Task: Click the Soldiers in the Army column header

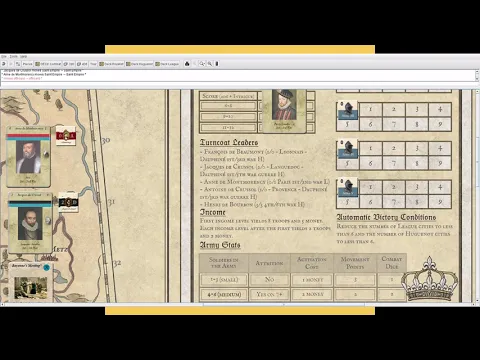Action: point(224,263)
